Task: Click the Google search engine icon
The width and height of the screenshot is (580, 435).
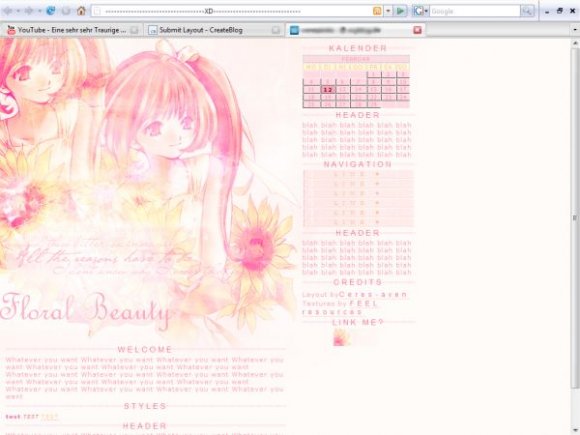Action: coord(418,11)
